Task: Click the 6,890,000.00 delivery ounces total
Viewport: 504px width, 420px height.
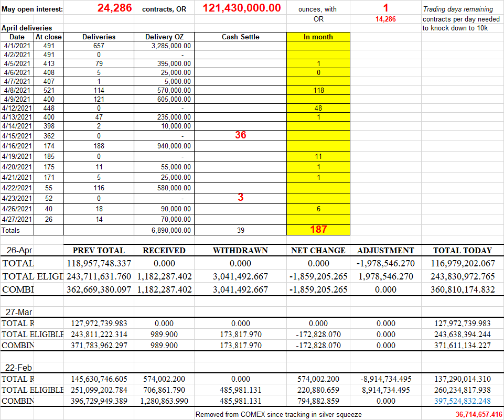Action: click(170, 230)
